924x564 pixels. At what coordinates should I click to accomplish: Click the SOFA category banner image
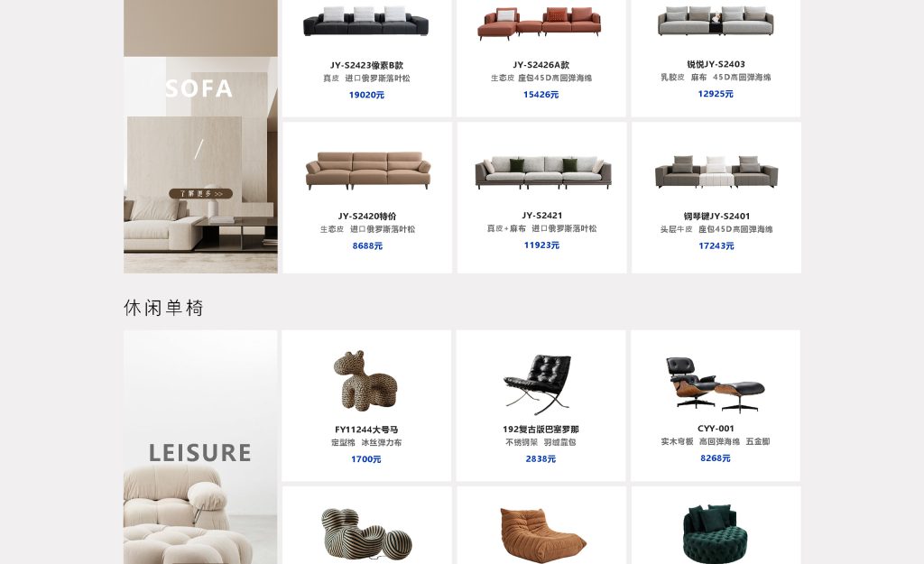pos(200,136)
